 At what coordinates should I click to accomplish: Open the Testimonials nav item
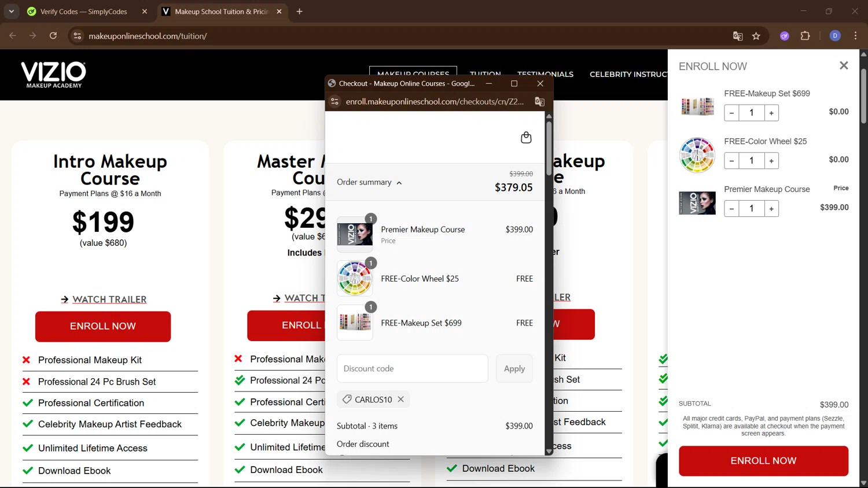click(x=545, y=74)
